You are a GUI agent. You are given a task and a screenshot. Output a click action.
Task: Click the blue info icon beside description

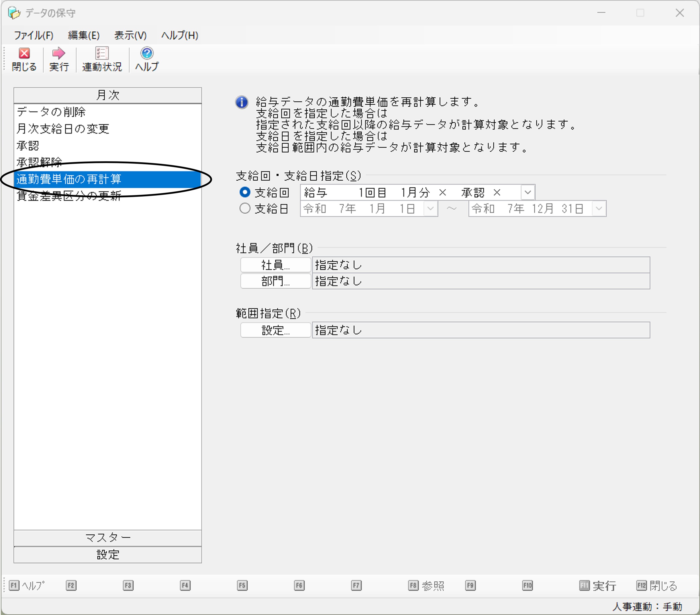point(242,102)
